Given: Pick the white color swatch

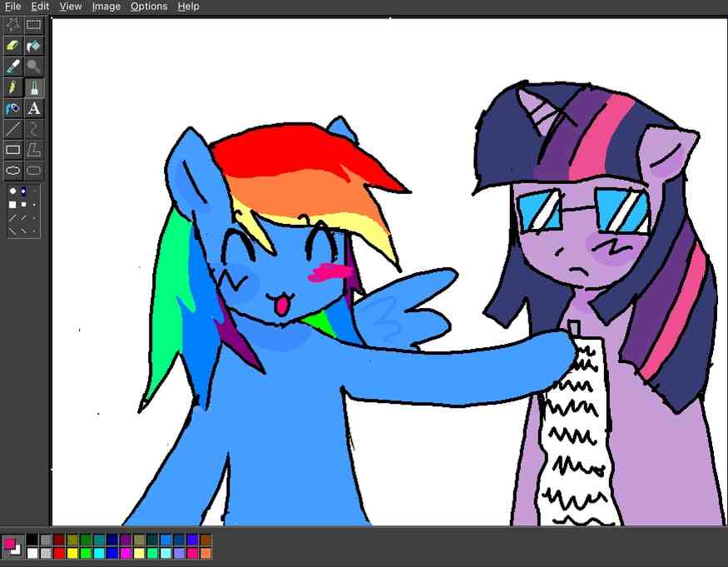Looking at the screenshot, I should [32, 553].
